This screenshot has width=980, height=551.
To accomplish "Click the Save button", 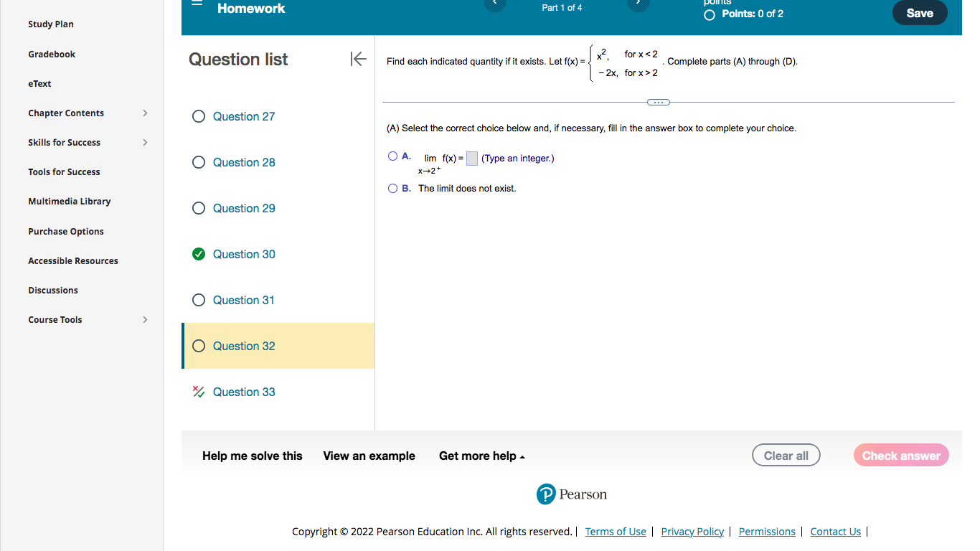I will tap(920, 12).
